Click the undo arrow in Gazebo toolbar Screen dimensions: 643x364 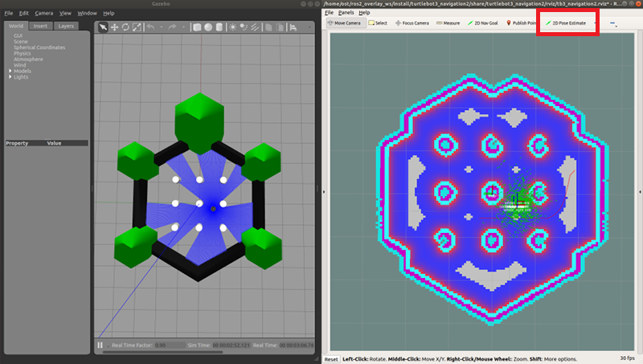coord(150,27)
